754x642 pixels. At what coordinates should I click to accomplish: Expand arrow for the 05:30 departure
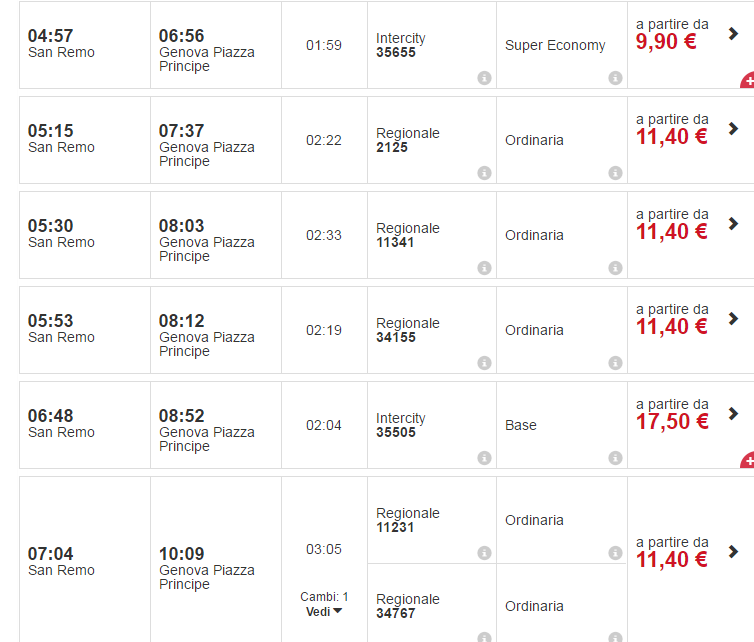(x=733, y=224)
